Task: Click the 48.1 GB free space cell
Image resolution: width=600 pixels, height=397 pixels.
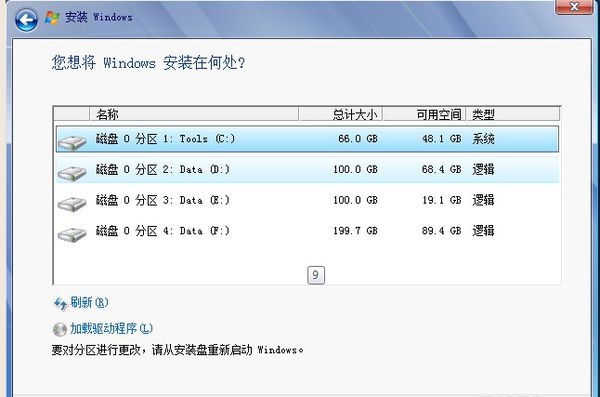Action: point(442,139)
